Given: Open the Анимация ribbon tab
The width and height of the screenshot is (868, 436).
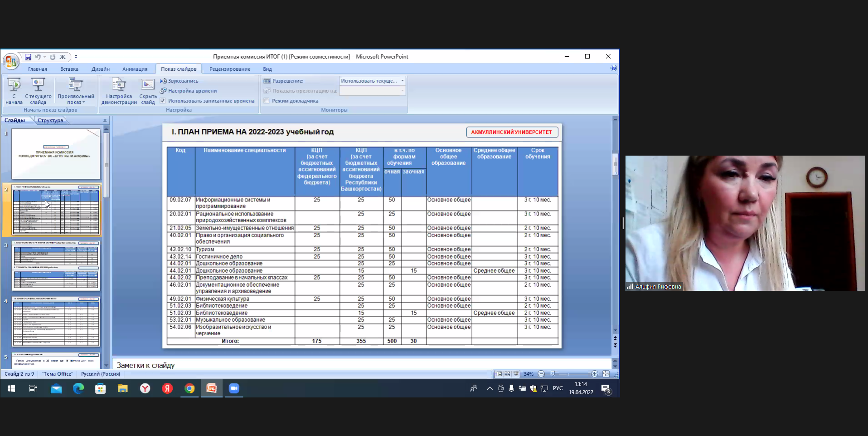Looking at the screenshot, I should click(135, 69).
